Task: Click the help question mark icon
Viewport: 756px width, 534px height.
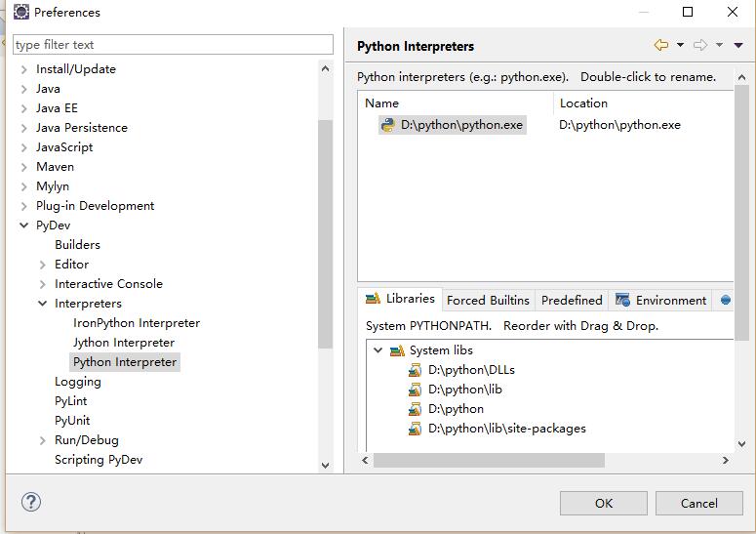Action: (x=31, y=502)
